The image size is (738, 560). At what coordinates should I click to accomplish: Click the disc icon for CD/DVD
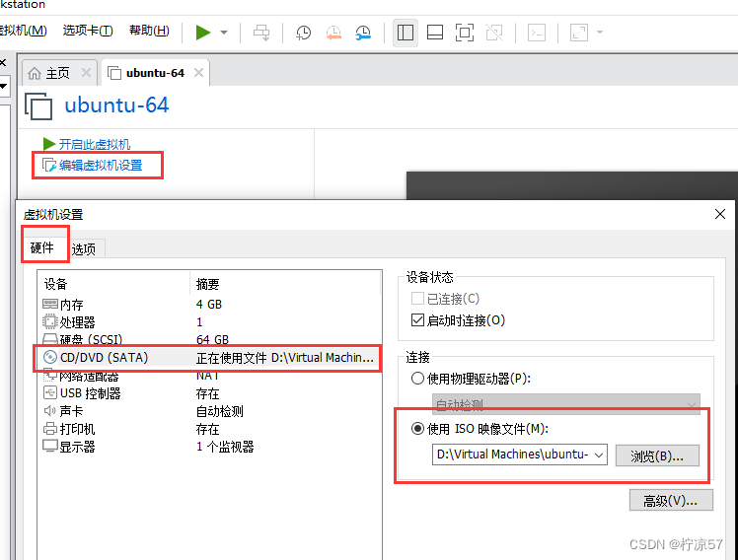(x=50, y=357)
